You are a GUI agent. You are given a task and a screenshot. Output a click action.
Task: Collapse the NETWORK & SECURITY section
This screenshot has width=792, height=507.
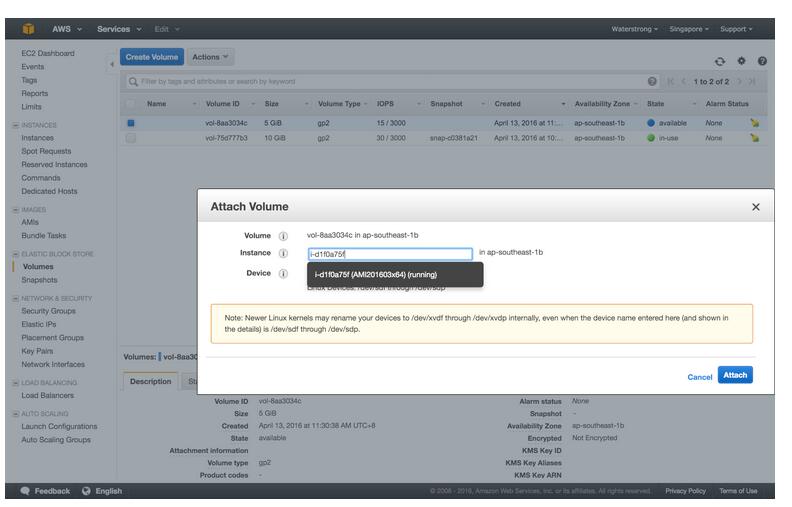point(16,298)
